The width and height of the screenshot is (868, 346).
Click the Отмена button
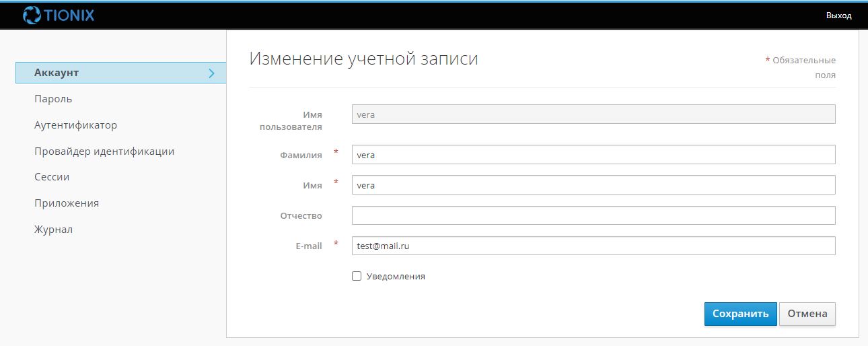(x=807, y=314)
